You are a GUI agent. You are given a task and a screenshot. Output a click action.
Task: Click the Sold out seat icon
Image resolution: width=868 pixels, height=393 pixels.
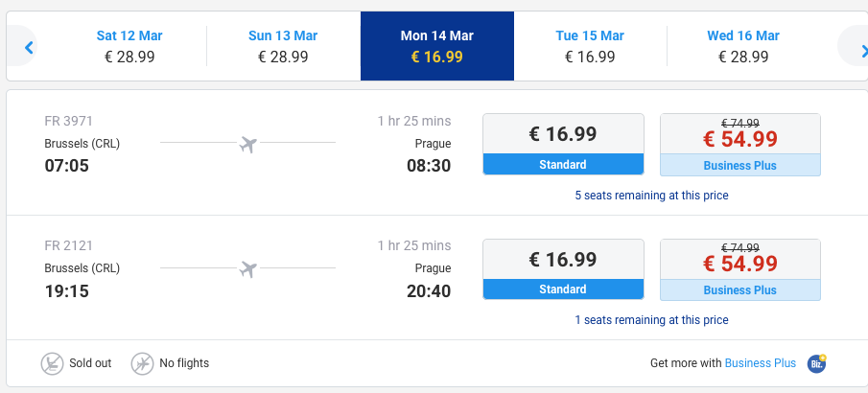pyautogui.click(x=52, y=363)
